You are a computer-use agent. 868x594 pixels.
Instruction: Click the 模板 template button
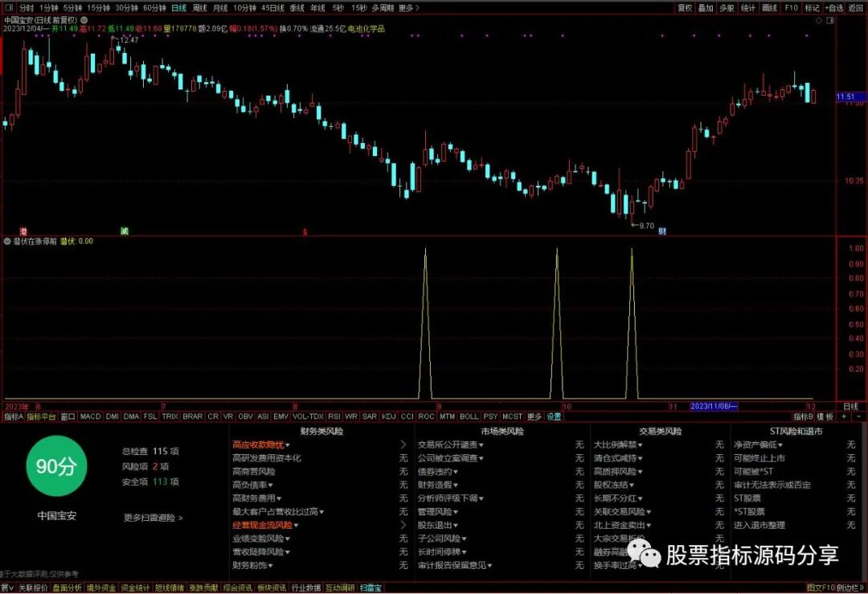[825, 416]
